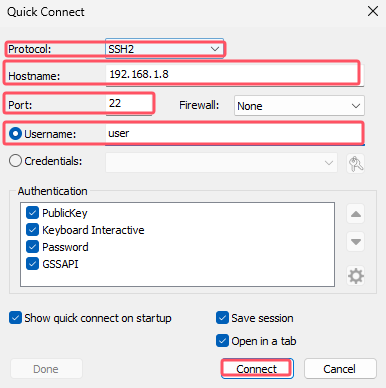Click the Cancel button
This screenshot has height=388, width=386.
click(x=340, y=369)
